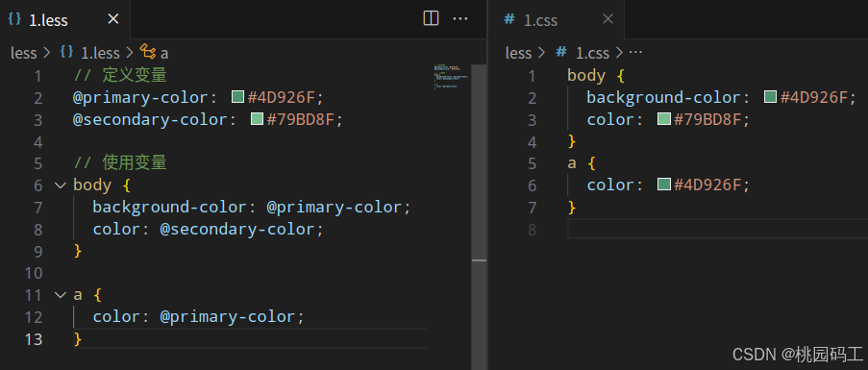868x370 pixels.
Task: Collapse the 'a' rule fold arrow
Action: coord(61,295)
